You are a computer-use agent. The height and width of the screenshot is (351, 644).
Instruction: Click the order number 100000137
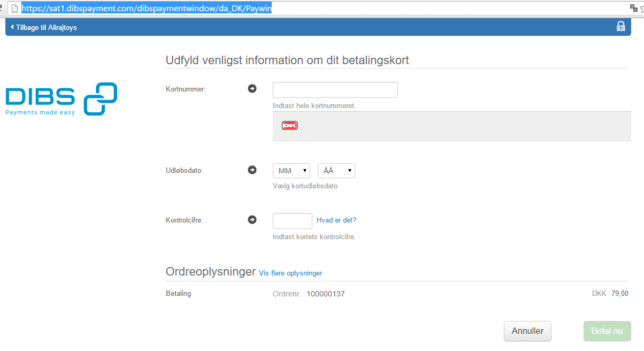(x=326, y=294)
